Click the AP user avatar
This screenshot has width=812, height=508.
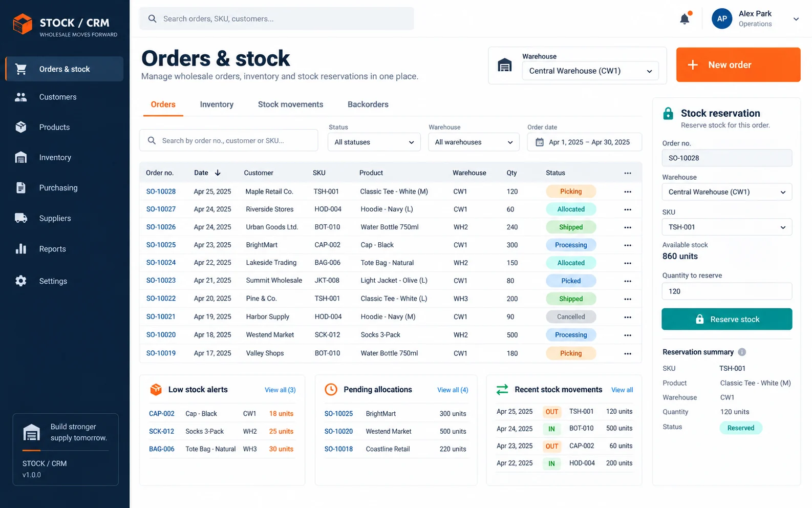pos(722,18)
